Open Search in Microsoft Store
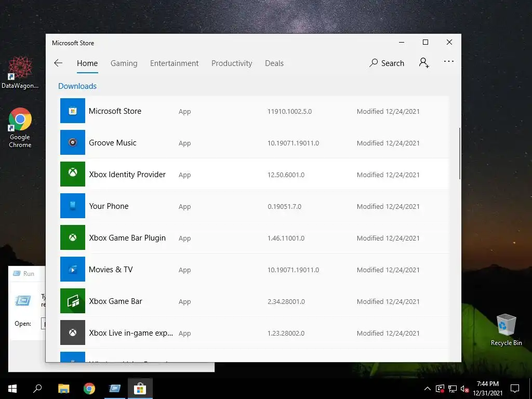Viewport: 532px width, 399px height. click(x=387, y=63)
